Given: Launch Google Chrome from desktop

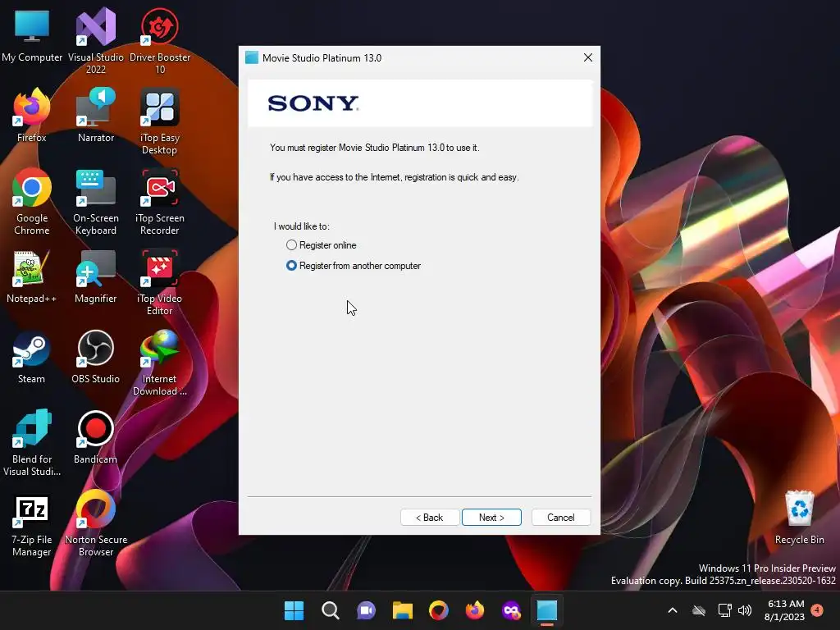Looking at the screenshot, I should [32, 202].
